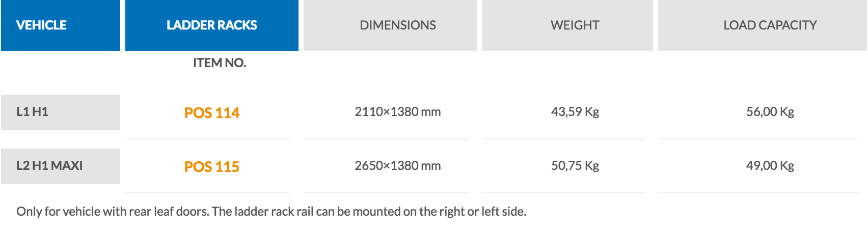Click the word 'mounted' in the footnote

pos(376,211)
